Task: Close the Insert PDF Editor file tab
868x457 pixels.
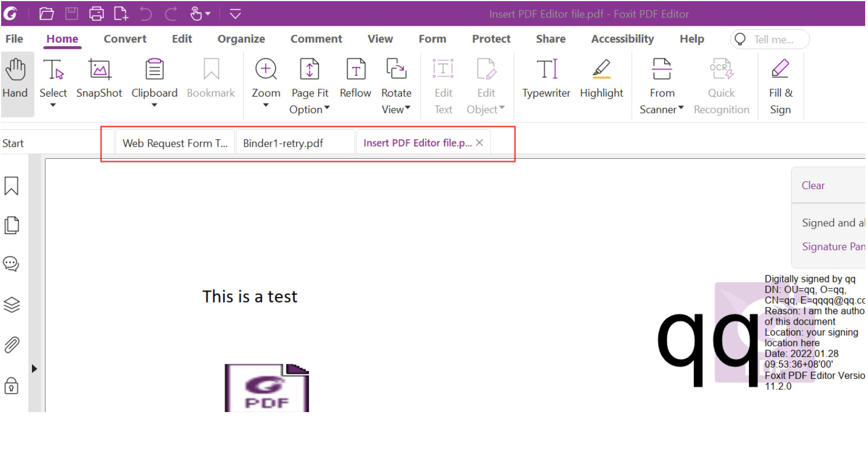Action: coord(479,143)
